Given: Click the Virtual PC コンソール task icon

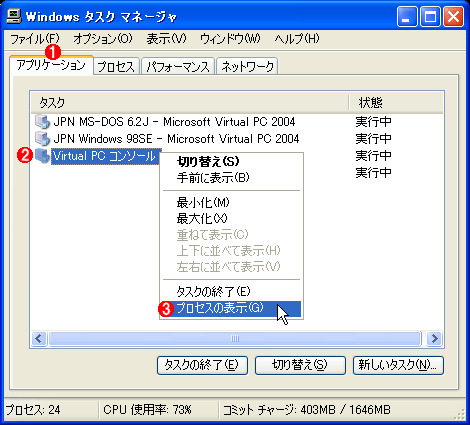Looking at the screenshot, I should click(x=42, y=156).
